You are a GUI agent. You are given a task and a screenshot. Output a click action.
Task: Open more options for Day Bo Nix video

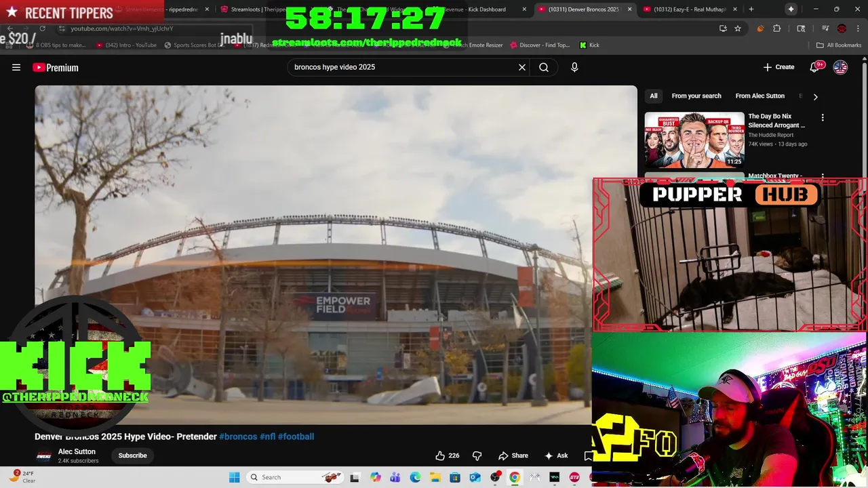coord(823,117)
